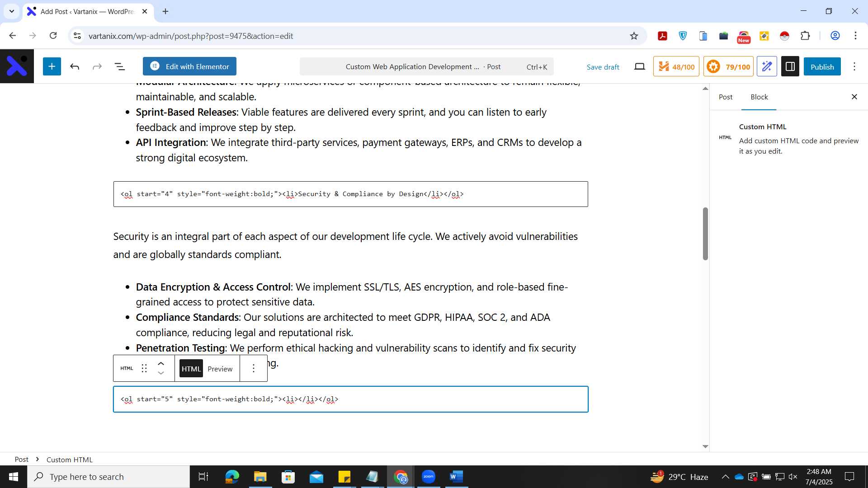Reload the browser page
This screenshot has width=868, height=488.
pyautogui.click(x=53, y=36)
